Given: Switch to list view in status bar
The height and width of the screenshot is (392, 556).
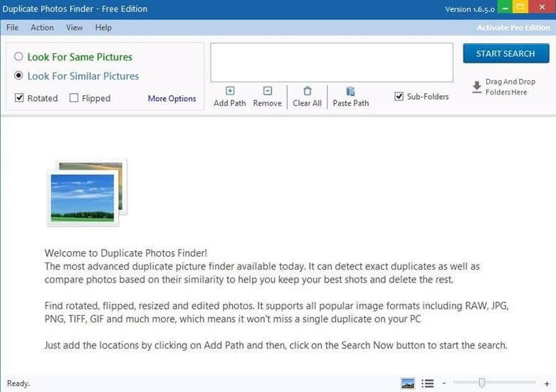Looking at the screenshot, I should point(427,383).
